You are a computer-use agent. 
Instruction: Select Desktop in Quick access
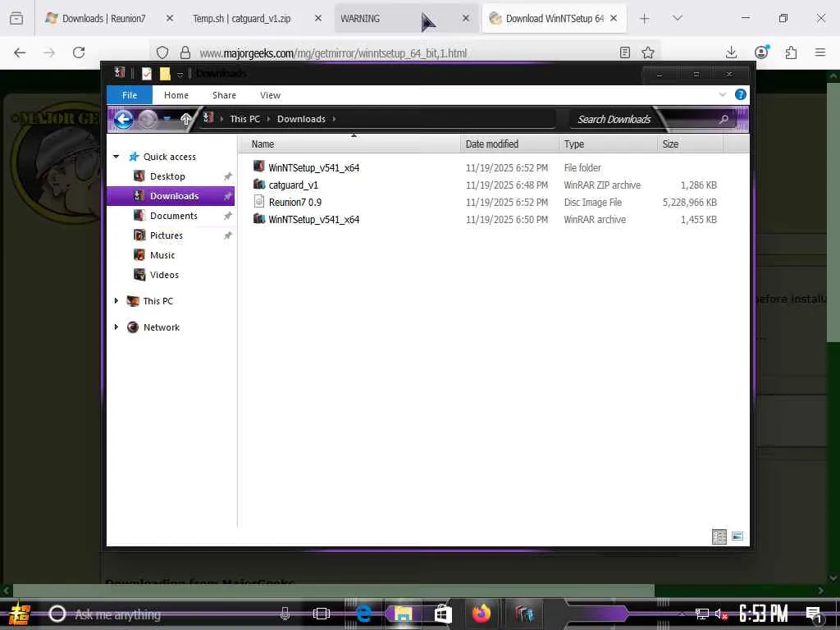click(x=167, y=176)
